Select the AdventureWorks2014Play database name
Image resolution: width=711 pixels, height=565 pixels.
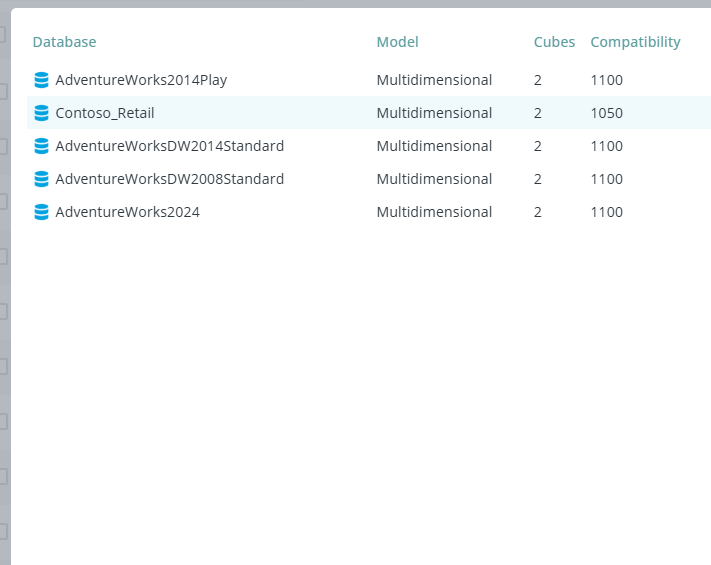[x=141, y=80]
